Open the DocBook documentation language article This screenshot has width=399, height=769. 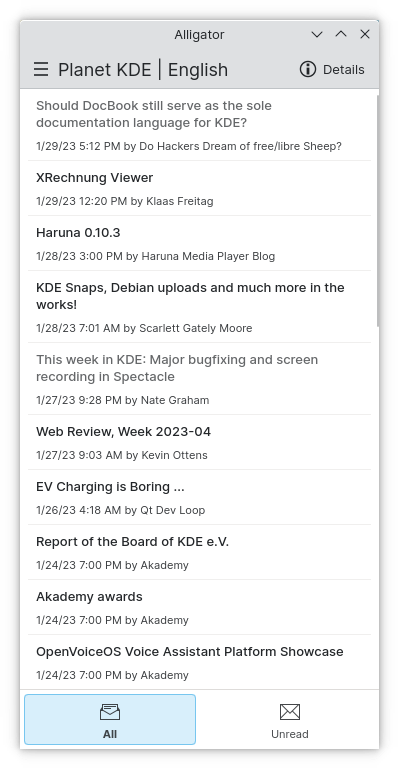pos(200,125)
